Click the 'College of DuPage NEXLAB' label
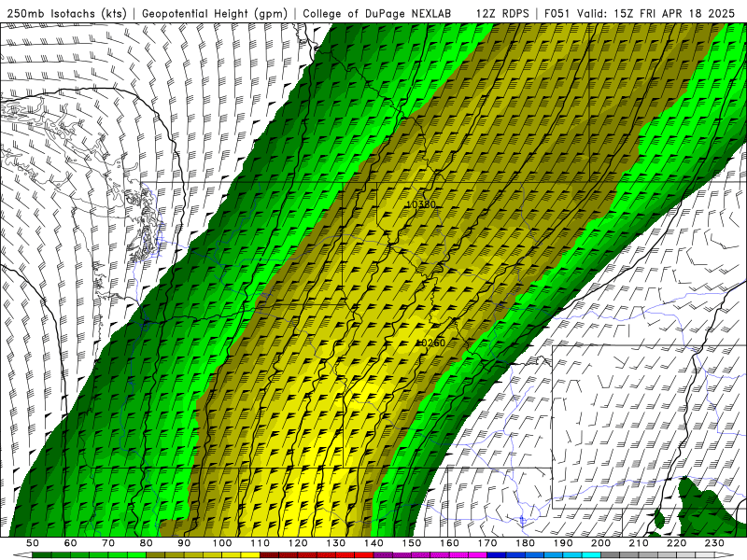 377,13
